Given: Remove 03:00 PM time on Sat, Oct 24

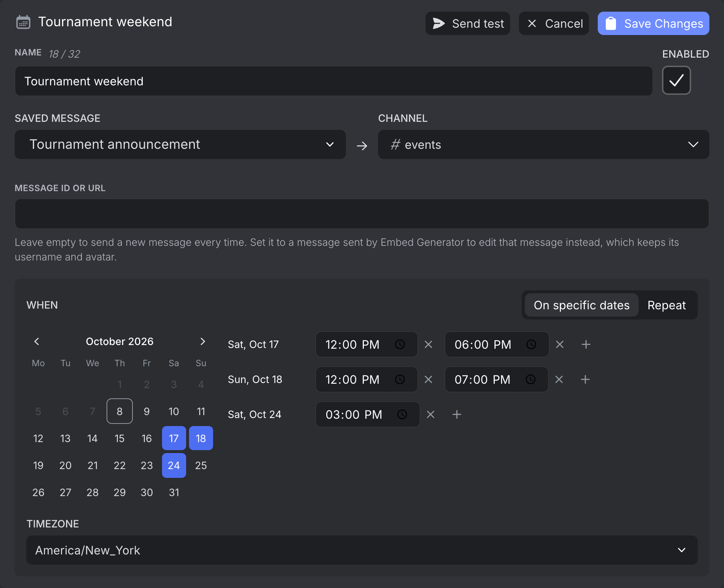Looking at the screenshot, I should (x=431, y=414).
